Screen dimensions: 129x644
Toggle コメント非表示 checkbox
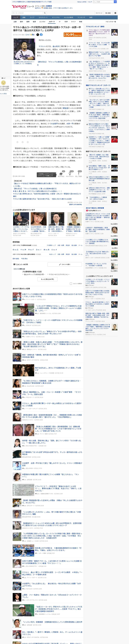(71, 283)
